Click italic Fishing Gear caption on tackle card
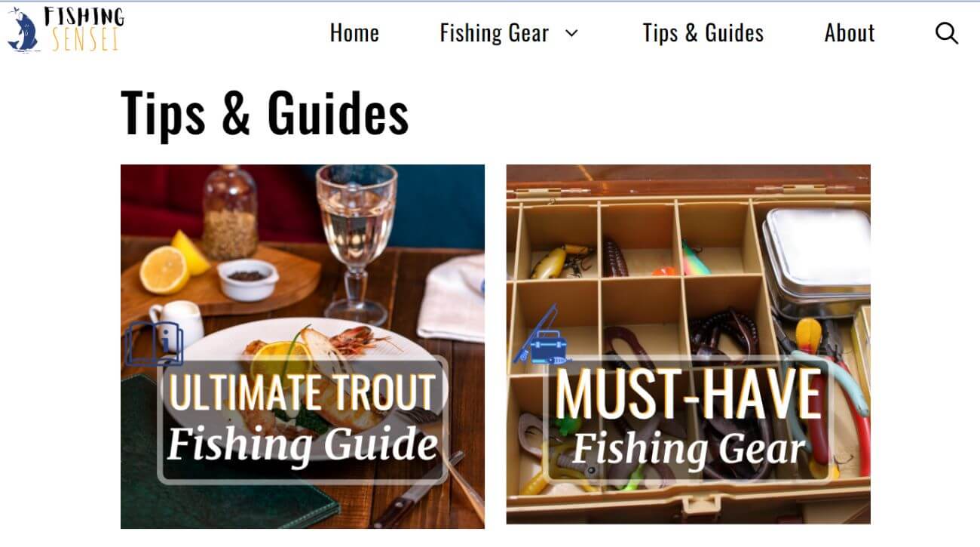980x547 pixels. click(688, 448)
